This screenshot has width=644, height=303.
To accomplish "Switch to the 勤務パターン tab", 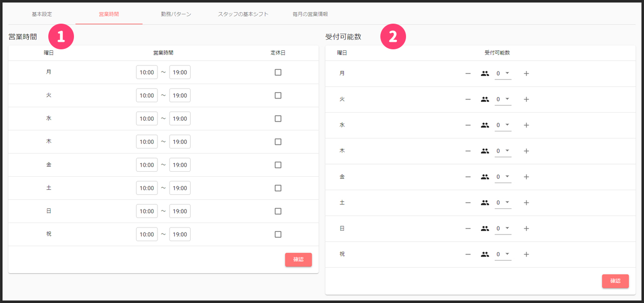I will (x=176, y=14).
